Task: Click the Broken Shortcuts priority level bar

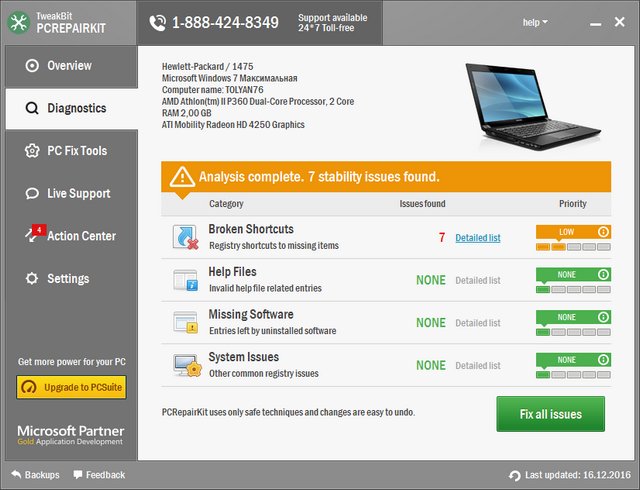Action: 572,246
